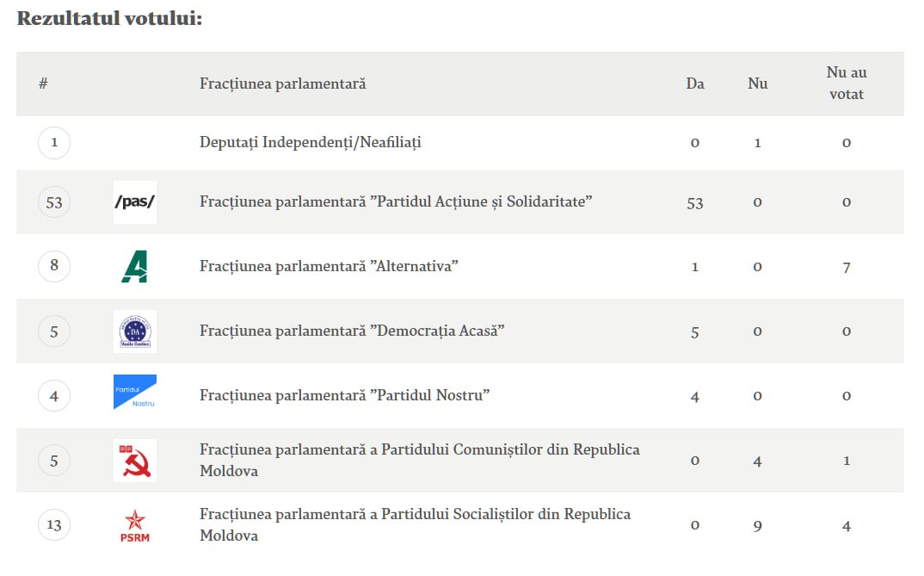924x576 pixels.
Task: Click the Democrația Acasă party logo
Action: click(x=135, y=331)
